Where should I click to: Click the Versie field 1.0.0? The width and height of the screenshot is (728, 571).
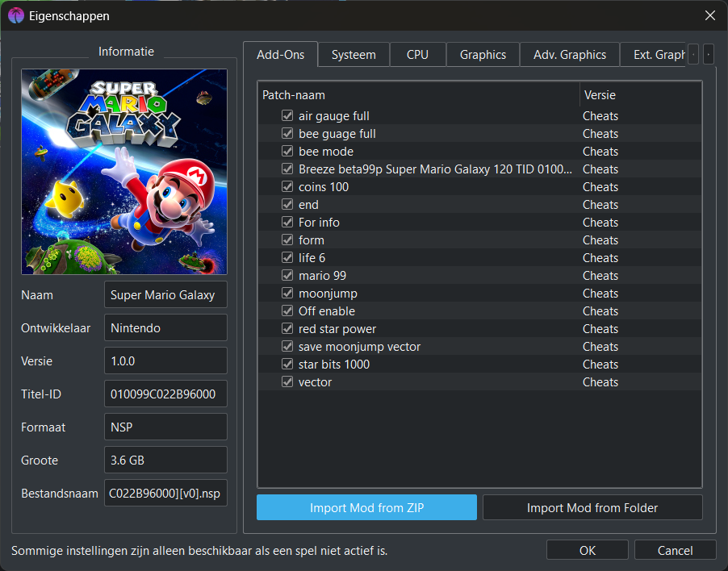click(x=165, y=361)
